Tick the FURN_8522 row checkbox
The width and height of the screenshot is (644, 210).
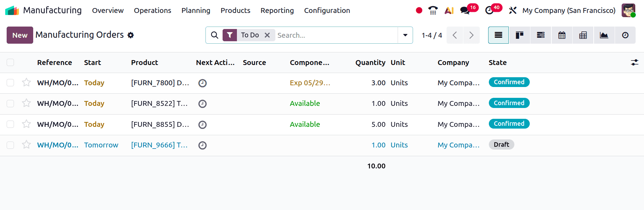(10, 103)
